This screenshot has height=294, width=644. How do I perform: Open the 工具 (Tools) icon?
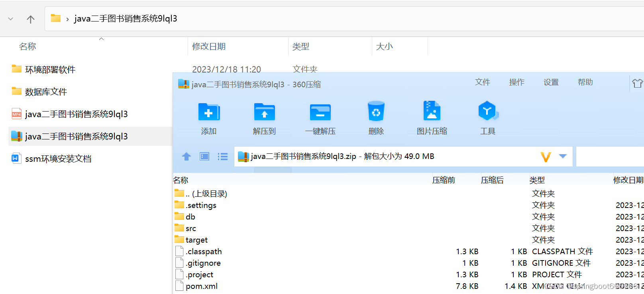coord(488,111)
